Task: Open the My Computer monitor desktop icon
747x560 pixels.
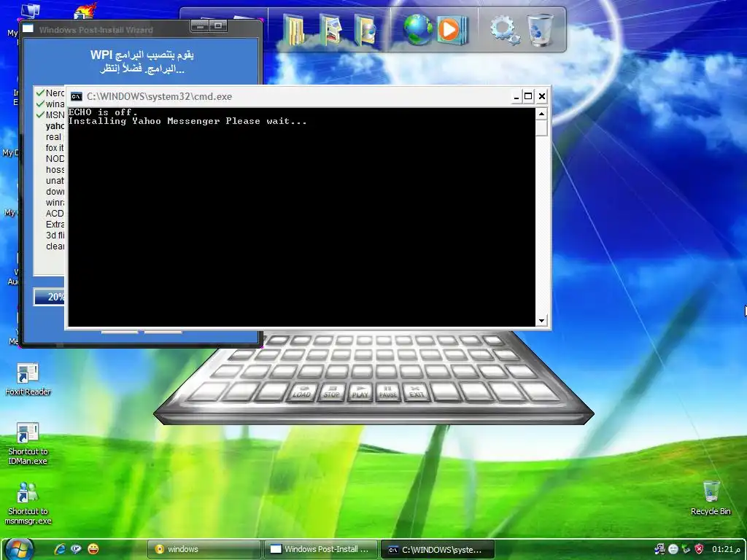Action: [x=31, y=10]
